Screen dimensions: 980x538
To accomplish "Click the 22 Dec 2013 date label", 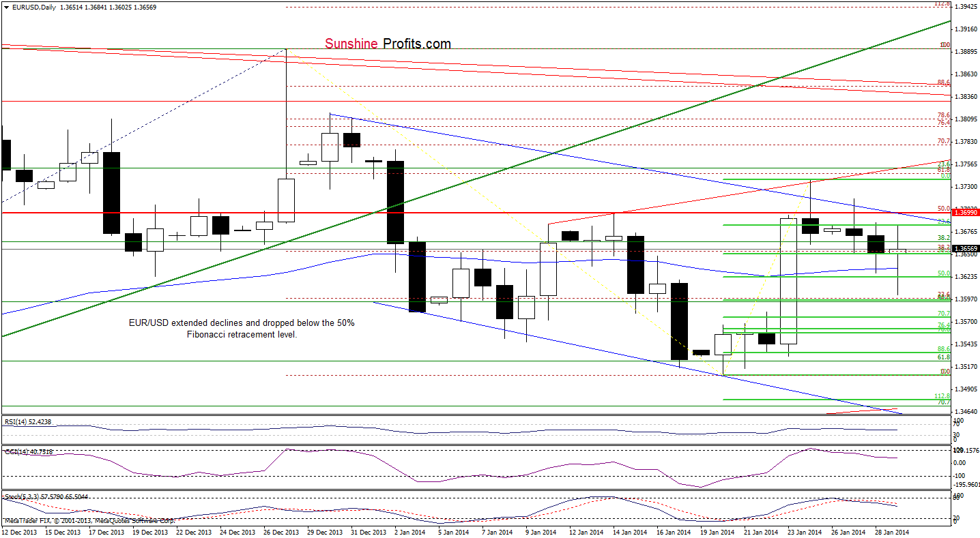I will coord(193,532).
